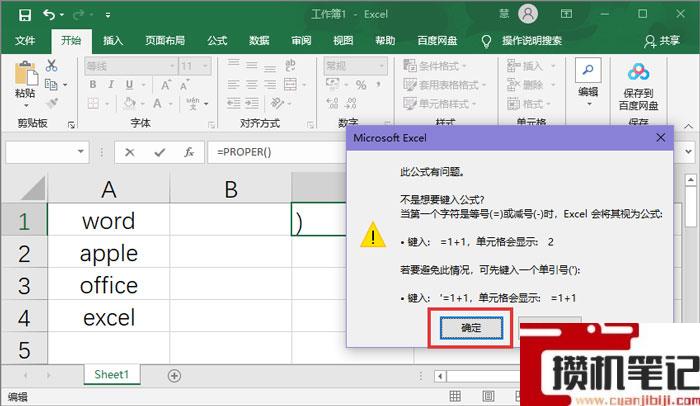Click the Cut scissors icon
Image resolution: width=700 pixels, height=406 pixels.
tap(51, 66)
